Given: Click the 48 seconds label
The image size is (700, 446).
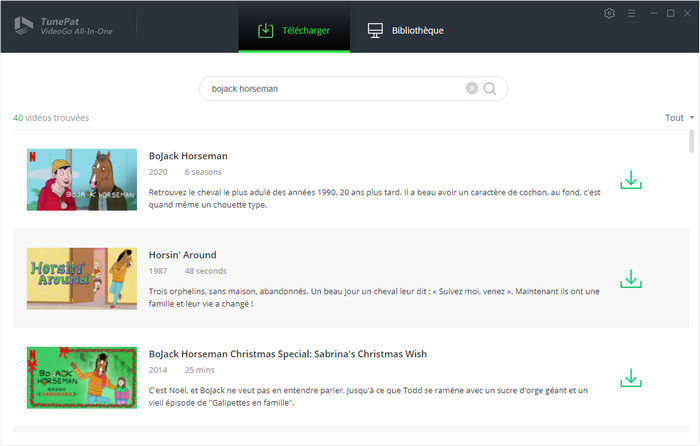Looking at the screenshot, I should (206, 271).
